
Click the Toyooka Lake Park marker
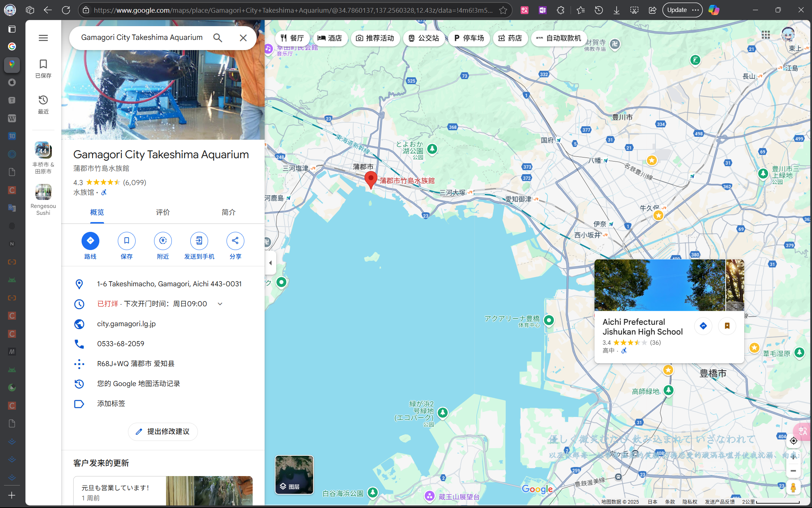(x=432, y=149)
